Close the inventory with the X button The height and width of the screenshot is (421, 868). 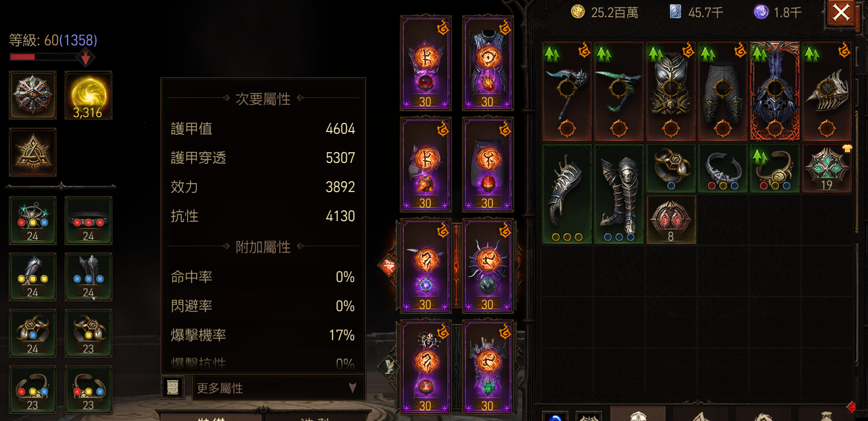pyautogui.click(x=841, y=12)
